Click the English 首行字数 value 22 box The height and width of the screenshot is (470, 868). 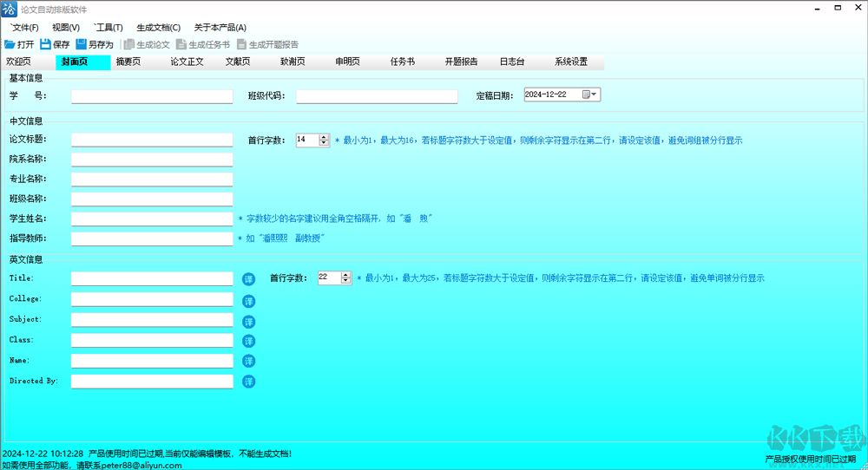[329, 277]
